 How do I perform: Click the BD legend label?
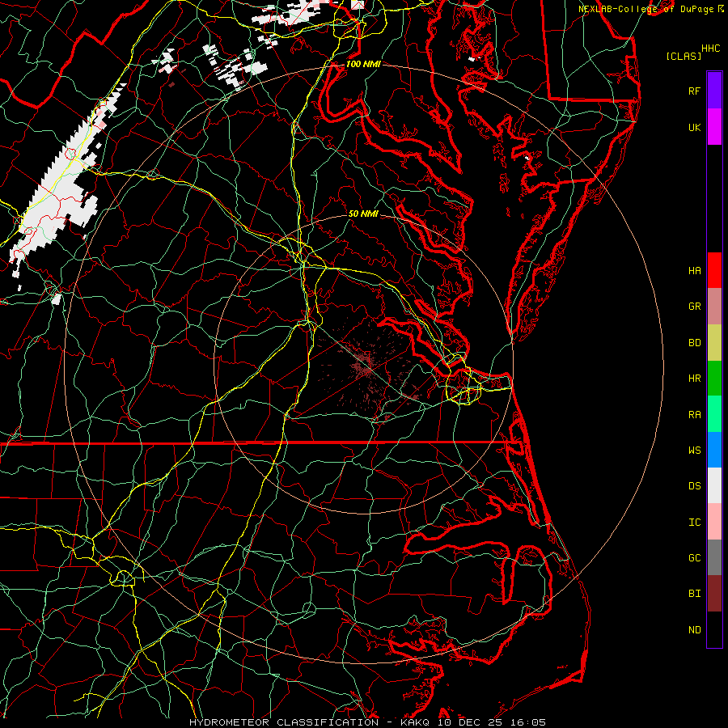pyautogui.click(x=695, y=343)
